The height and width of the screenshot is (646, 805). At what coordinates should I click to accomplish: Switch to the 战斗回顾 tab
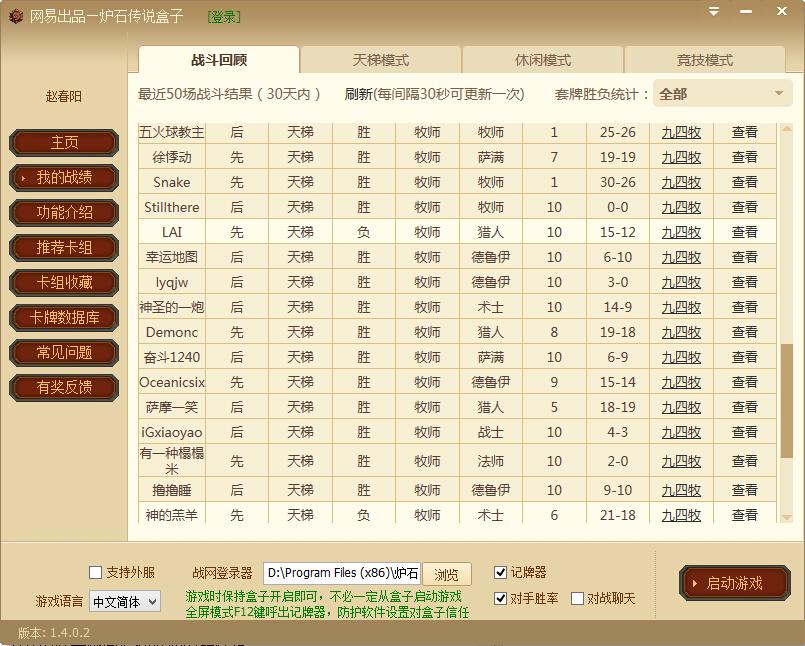pos(219,60)
